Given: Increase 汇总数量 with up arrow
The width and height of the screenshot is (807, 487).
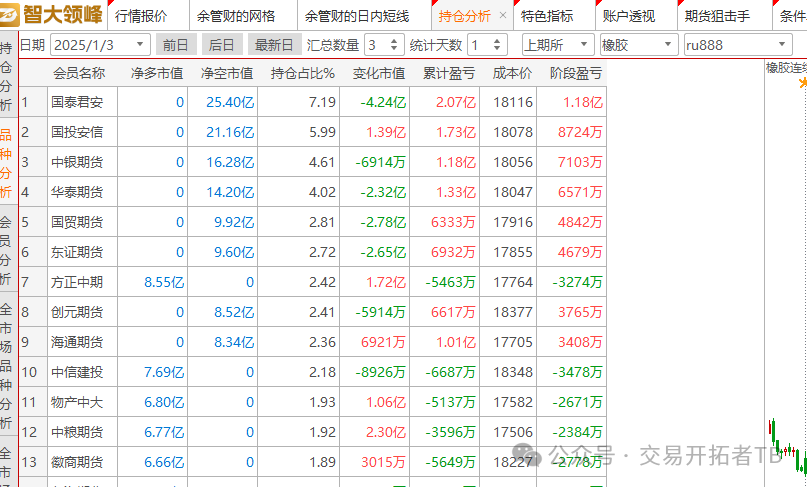Looking at the screenshot, I should [x=394, y=41].
